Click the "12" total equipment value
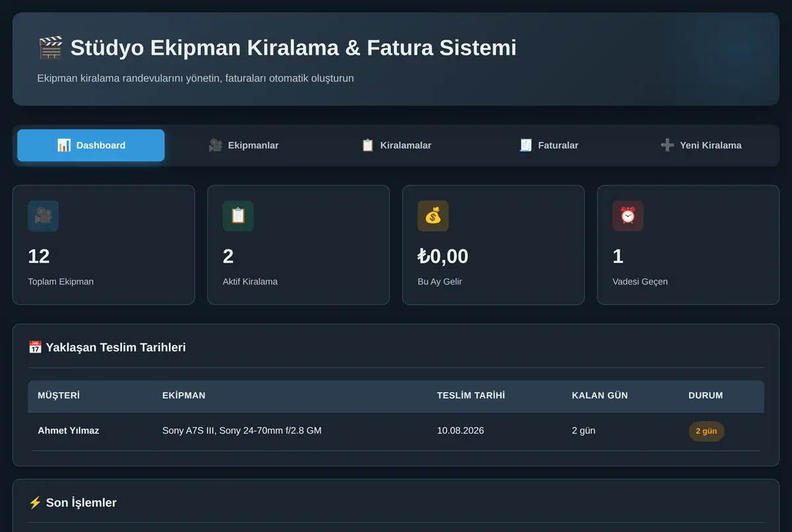Image resolution: width=792 pixels, height=532 pixels. [39, 256]
